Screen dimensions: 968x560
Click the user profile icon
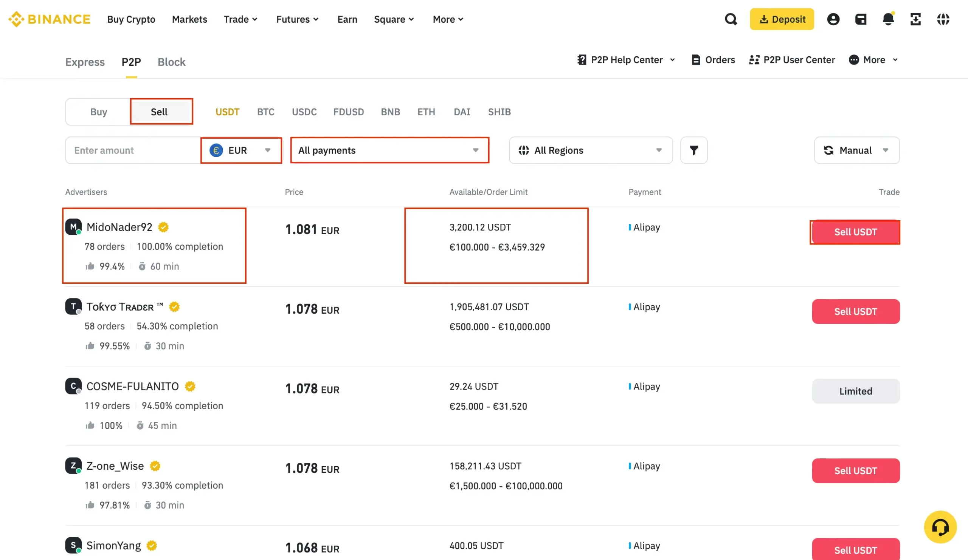[833, 19]
